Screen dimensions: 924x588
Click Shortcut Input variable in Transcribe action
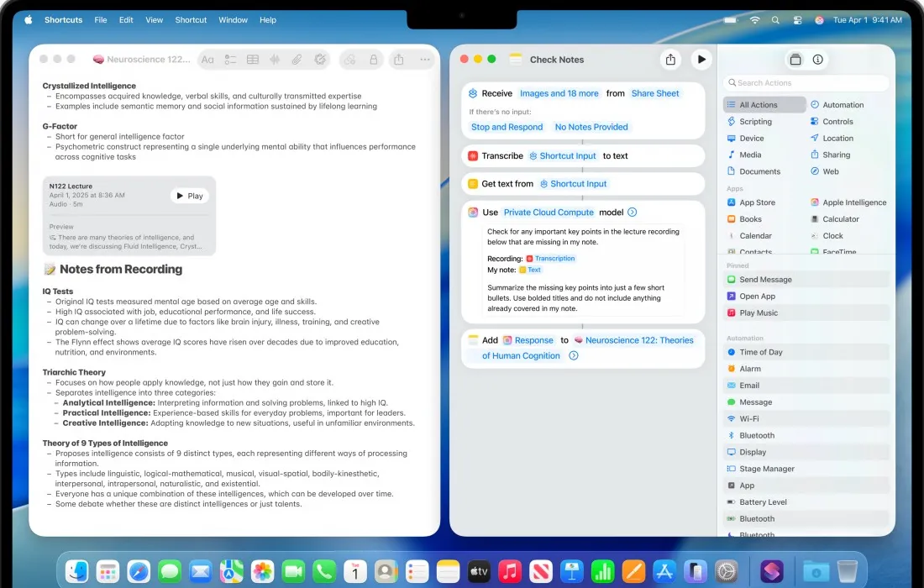pyautogui.click(x=563, y=156)
